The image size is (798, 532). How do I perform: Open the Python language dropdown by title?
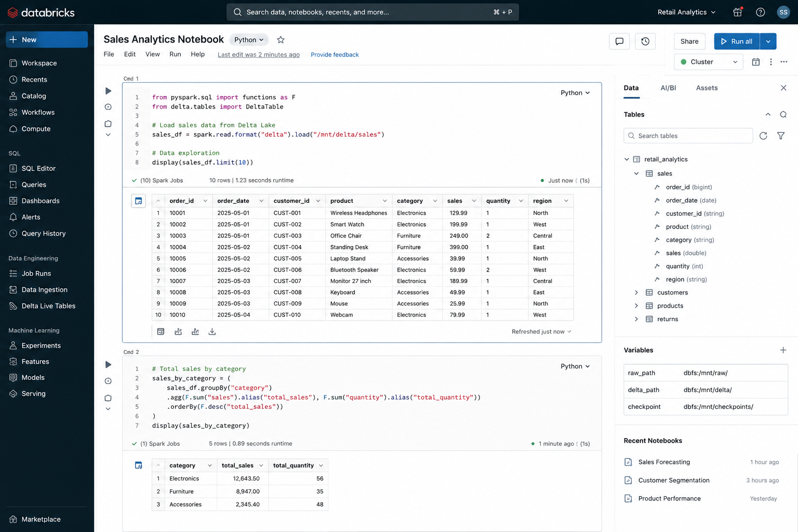pyautogui.click(x=249, y=39)
